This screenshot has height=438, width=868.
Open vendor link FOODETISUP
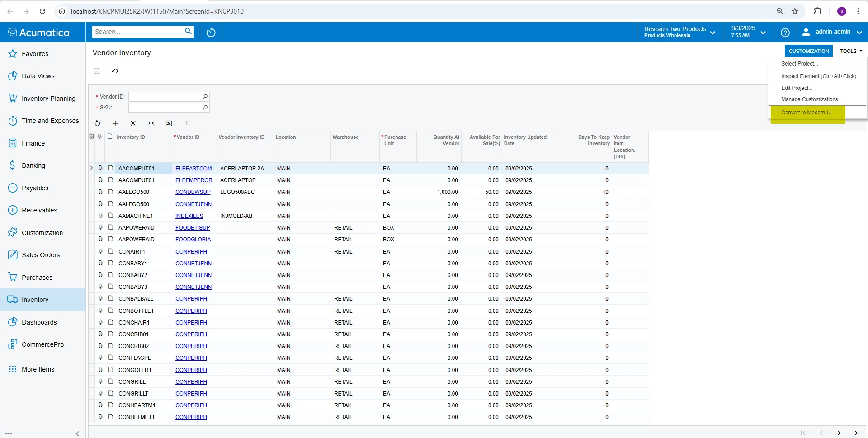[193, 228]
